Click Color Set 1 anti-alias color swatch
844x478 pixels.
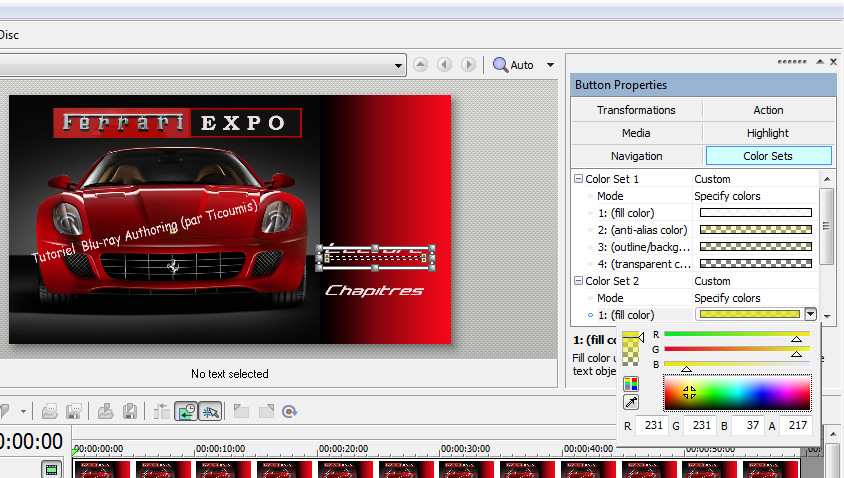[756, 230]
